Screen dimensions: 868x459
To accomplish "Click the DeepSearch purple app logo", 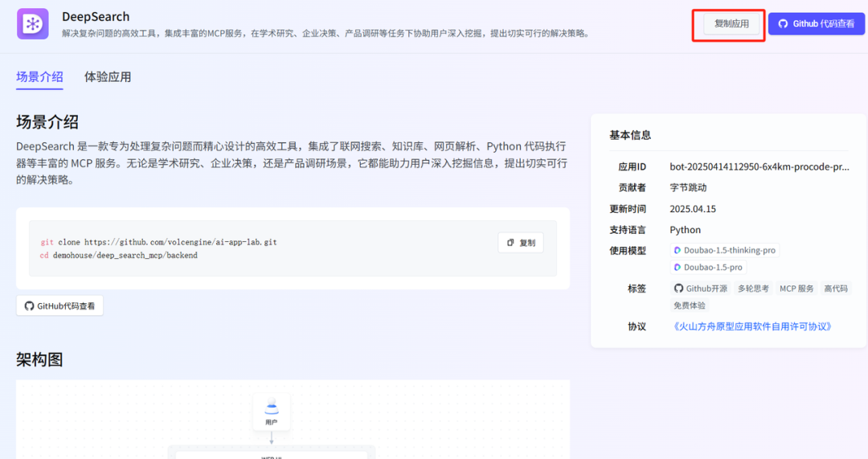I will (33, 24).
